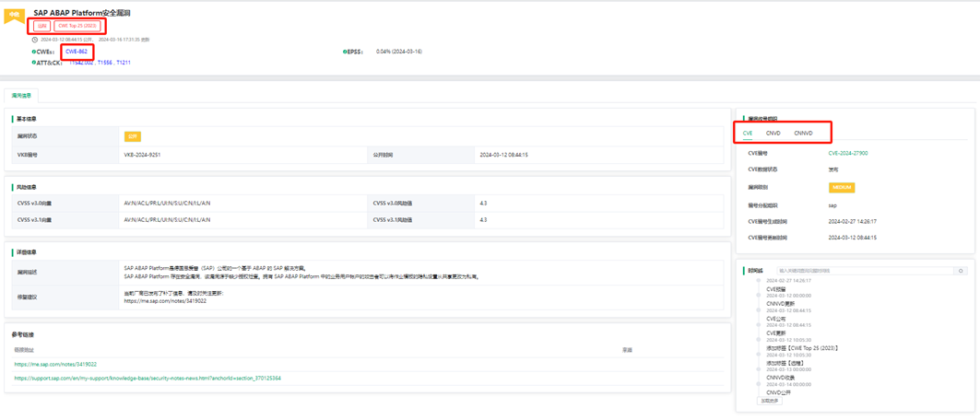The image size is (980, 420).
Task: Click the CVSS v3.1 risk score 4.3
Action: [x=483, y=220]
